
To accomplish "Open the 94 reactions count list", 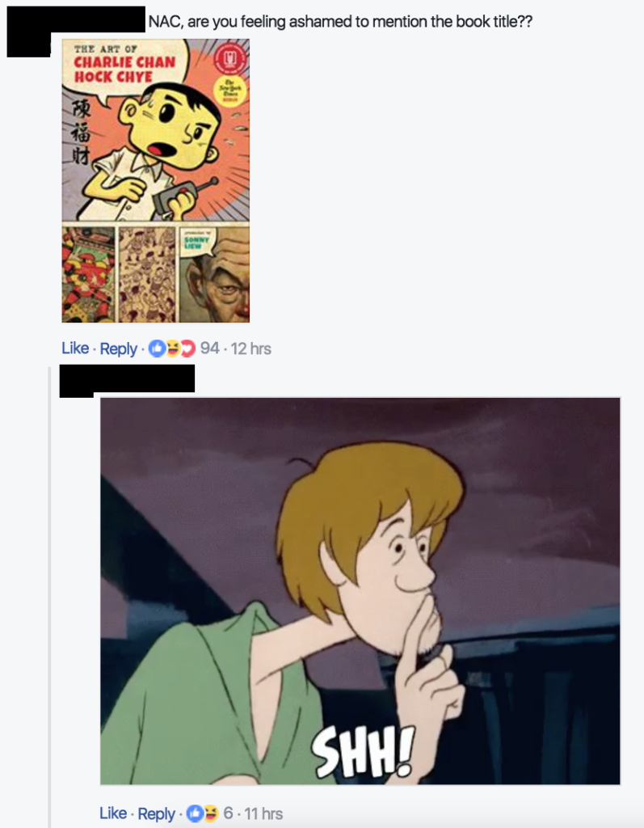I will tap(209, 348).
